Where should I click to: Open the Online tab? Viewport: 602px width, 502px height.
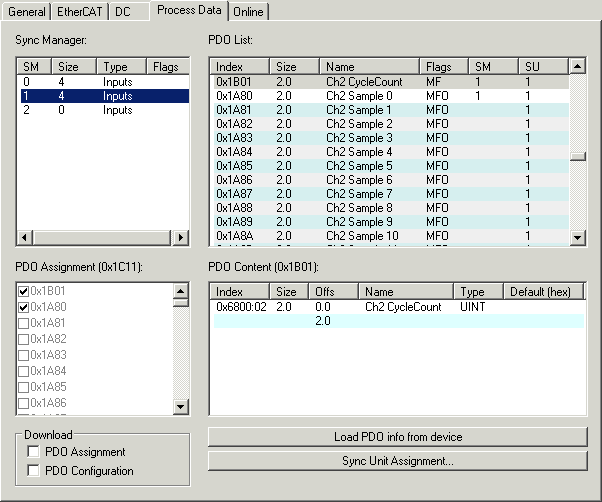point(248,12)
